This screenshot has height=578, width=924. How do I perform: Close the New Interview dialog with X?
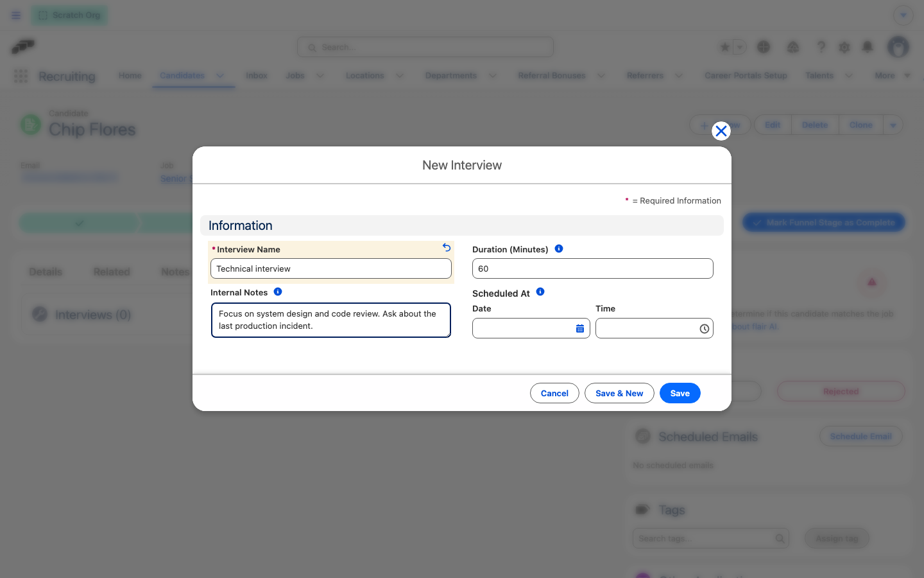point(721,131)
